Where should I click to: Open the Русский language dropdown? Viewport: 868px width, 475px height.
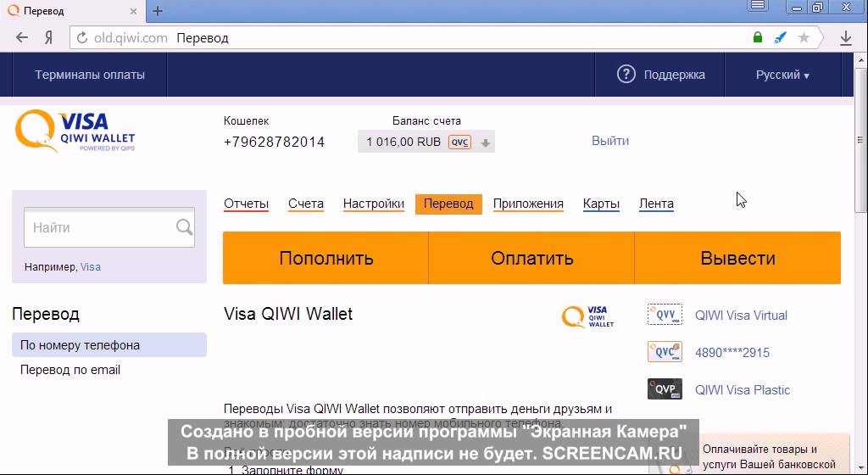782,75
